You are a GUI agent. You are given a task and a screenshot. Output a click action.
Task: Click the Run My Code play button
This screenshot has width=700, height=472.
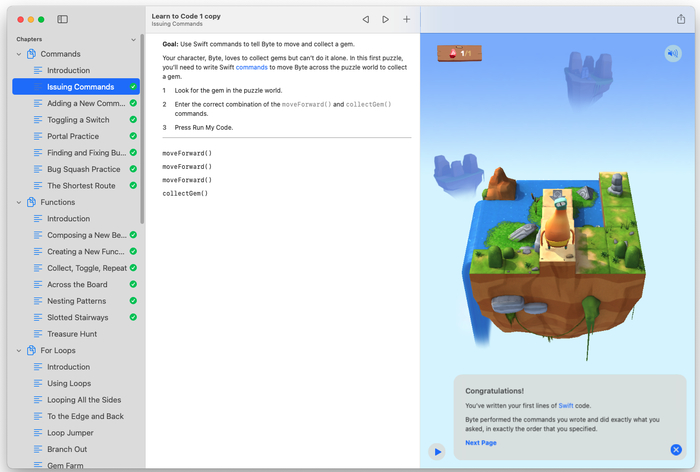pyautogui.click(x=438, y=451)
